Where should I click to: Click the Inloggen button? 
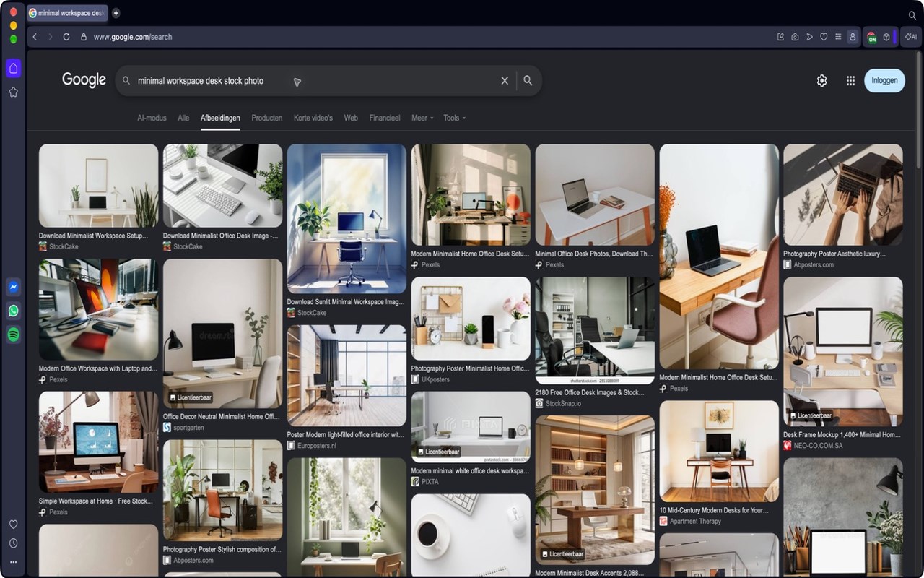[884, 81]
